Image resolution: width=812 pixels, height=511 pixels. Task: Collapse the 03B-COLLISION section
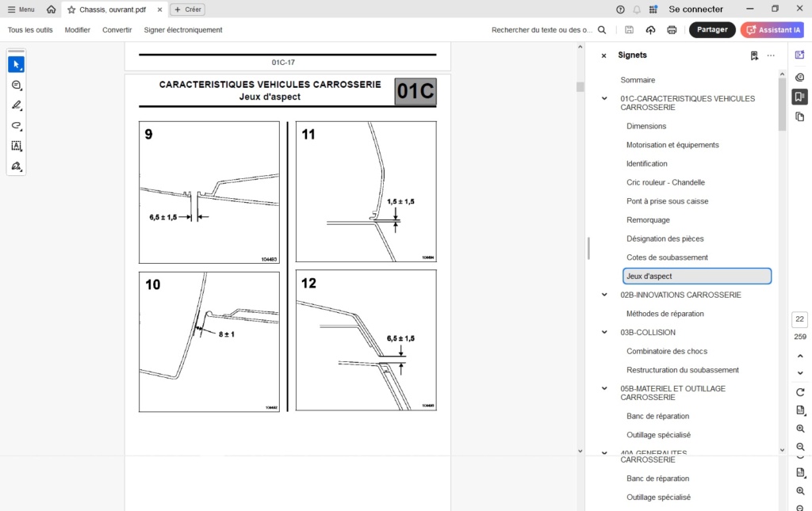click(x=604, y=332)
